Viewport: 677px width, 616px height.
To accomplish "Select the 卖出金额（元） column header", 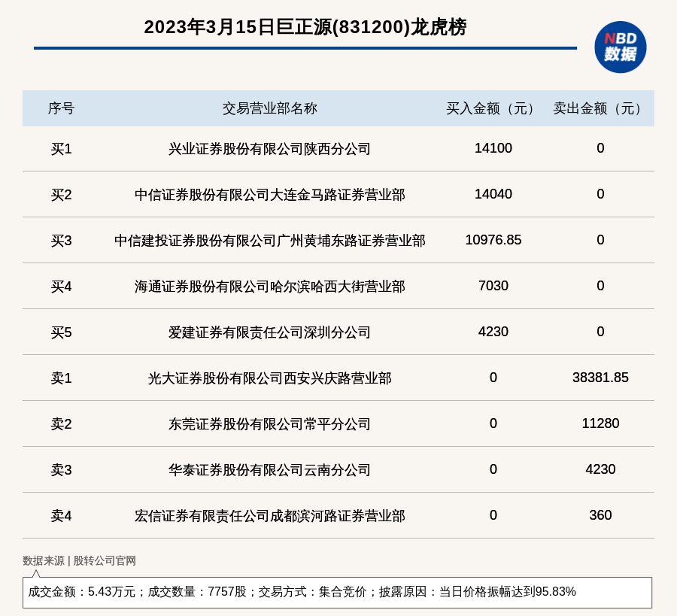I will (x=600, y=108).
